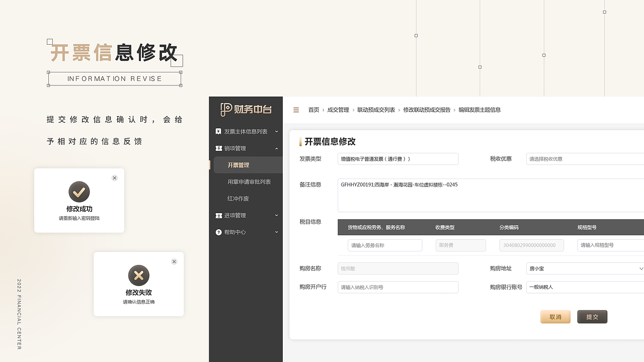This screenshot has height=362, width=644.
Task: Open the 购房地址 dropdown showing 房小宝
Action: tap(585, 268)
